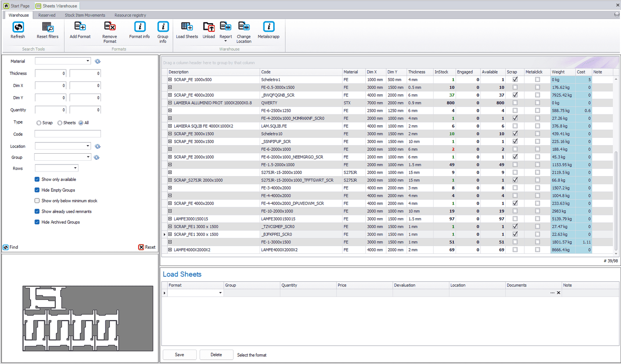Click the Remove Format icon
621x364 pixels.
[109, 27]
